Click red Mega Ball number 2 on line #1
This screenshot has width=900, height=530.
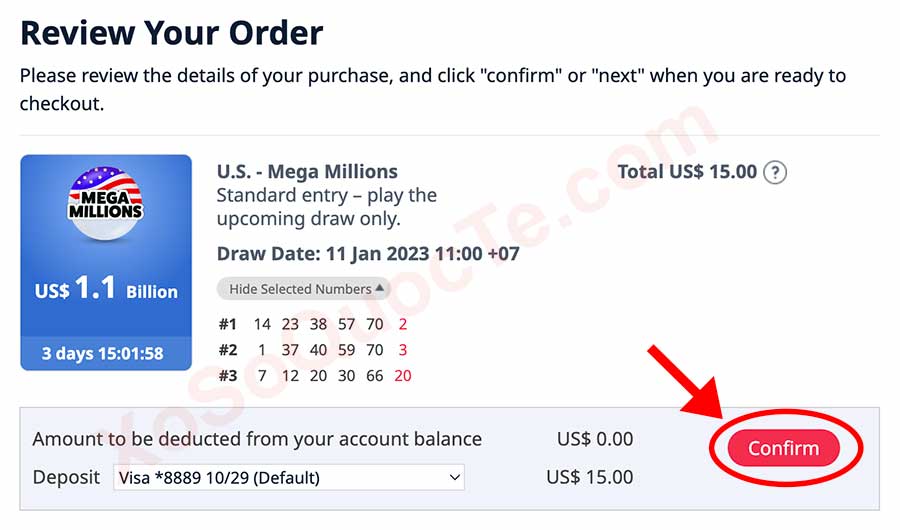point(402,324)
